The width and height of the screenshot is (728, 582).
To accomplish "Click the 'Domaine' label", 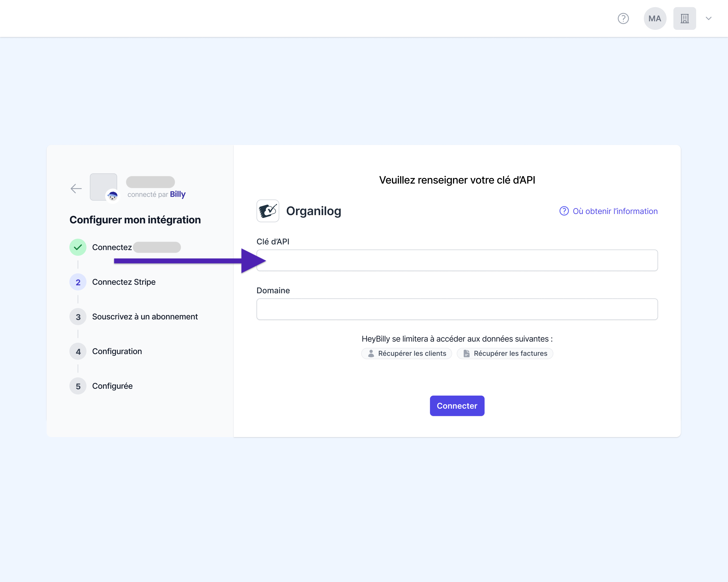I will [273, 290].
